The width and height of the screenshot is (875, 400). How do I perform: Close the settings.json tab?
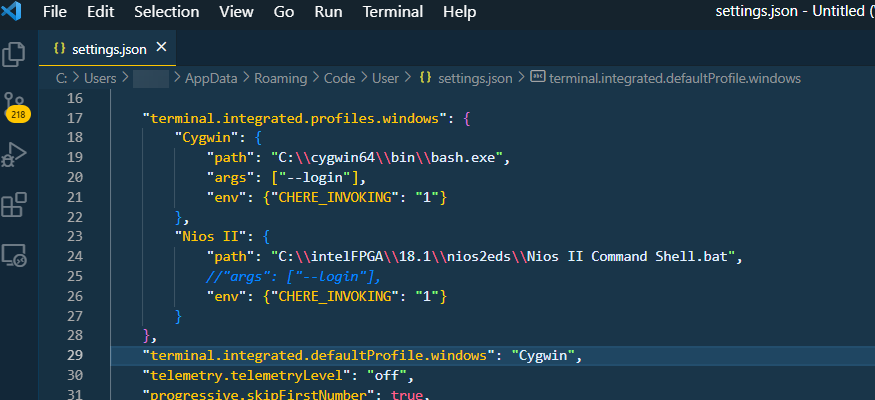(162, 47)
